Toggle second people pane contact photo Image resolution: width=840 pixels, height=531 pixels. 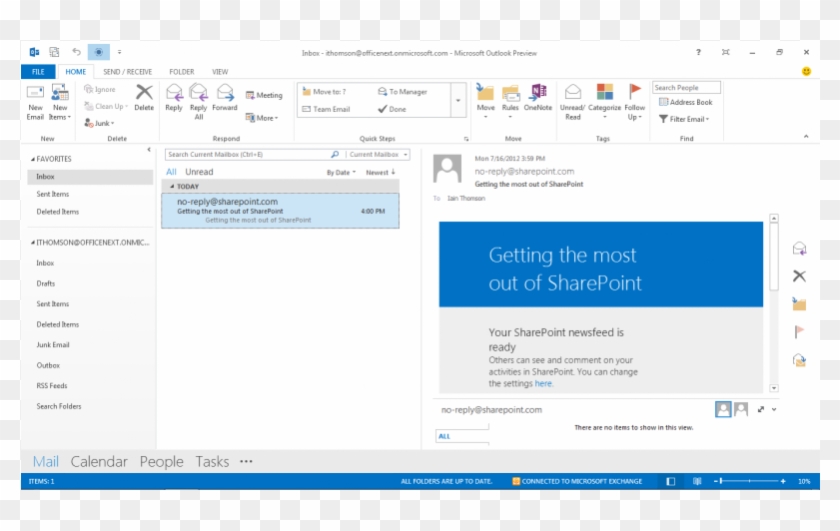click(741, 409)
